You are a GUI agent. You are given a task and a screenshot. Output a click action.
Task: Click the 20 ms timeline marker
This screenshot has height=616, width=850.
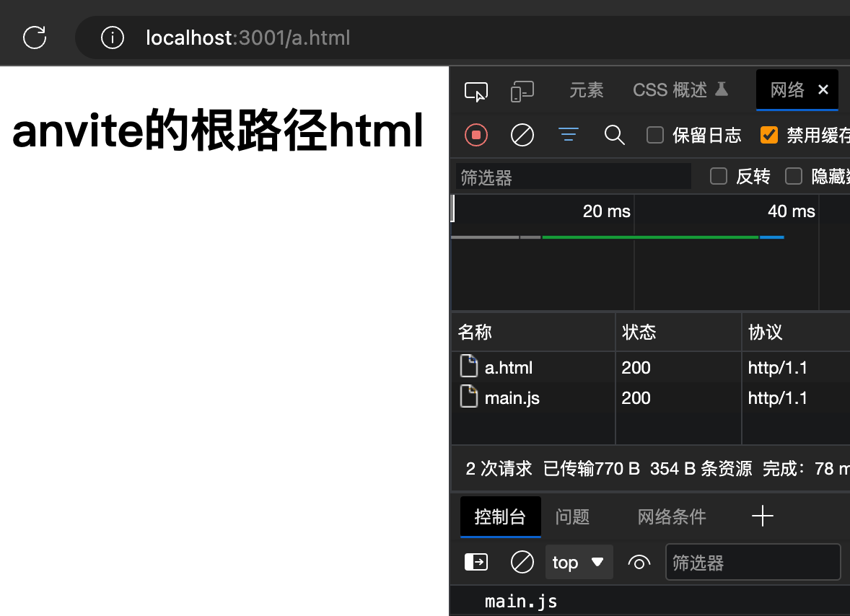click(606, 211)
